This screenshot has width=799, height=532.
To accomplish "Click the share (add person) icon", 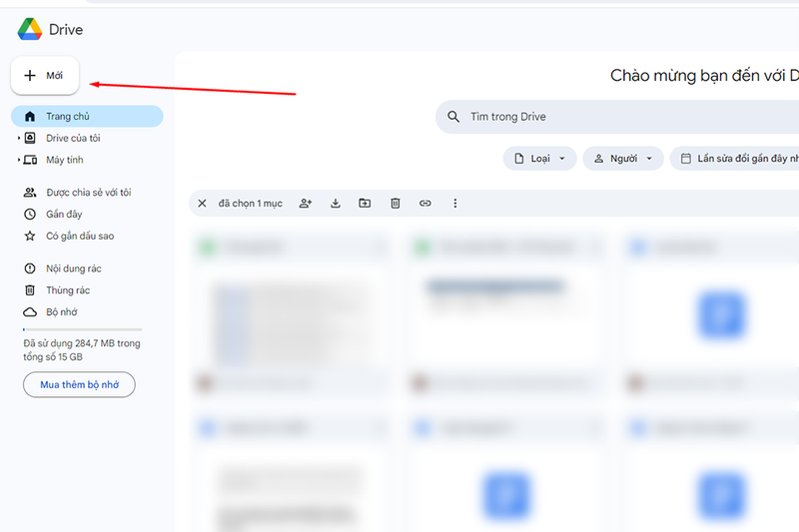I will tap(306, 204).
